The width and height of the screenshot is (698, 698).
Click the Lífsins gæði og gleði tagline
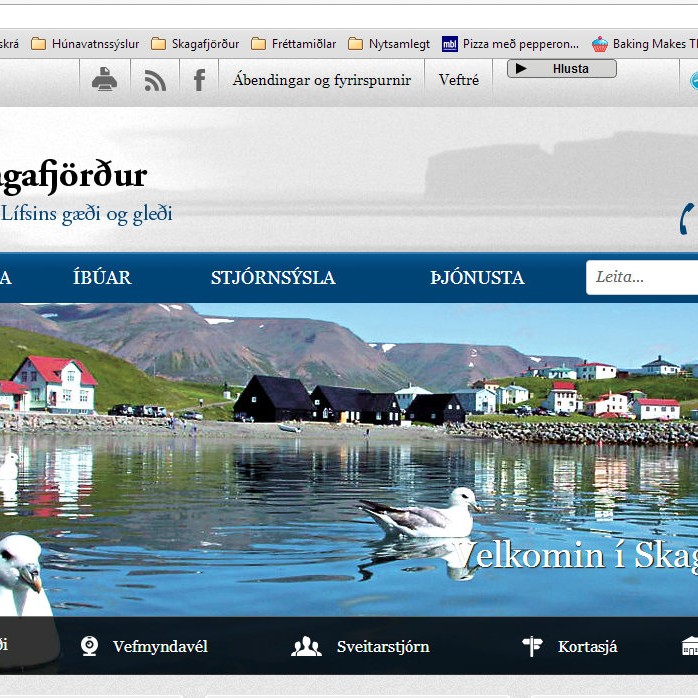click(x=87, y=214)
